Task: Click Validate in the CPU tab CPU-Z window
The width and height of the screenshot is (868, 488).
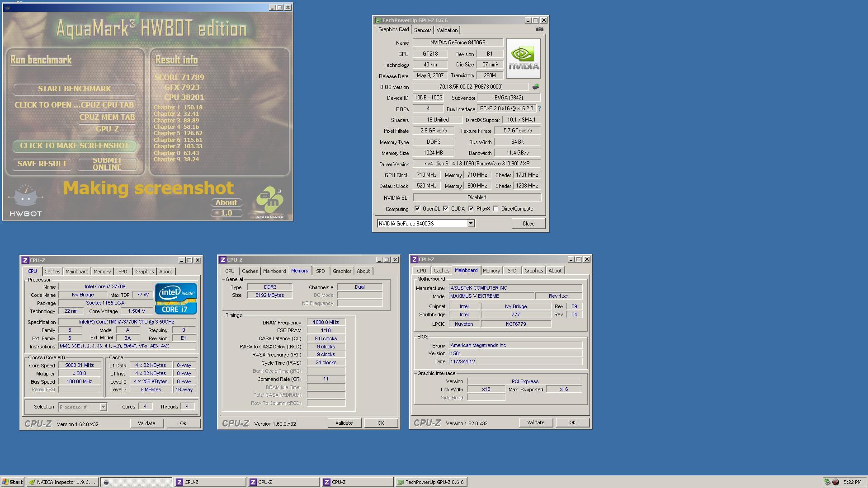Action: coord(146,423)
